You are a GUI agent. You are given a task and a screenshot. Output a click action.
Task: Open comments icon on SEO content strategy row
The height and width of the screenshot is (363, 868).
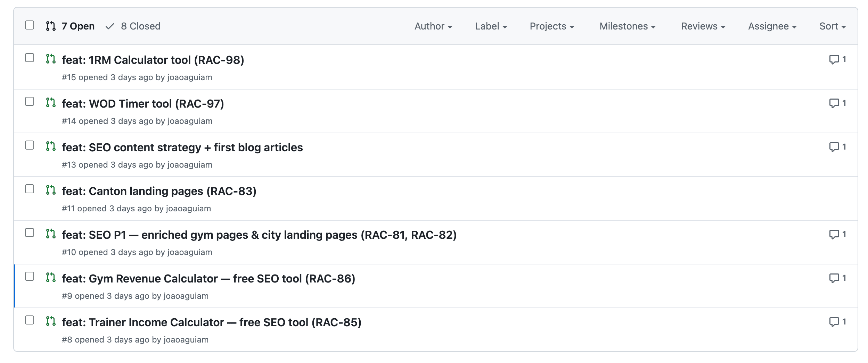[x=834, y=147]
